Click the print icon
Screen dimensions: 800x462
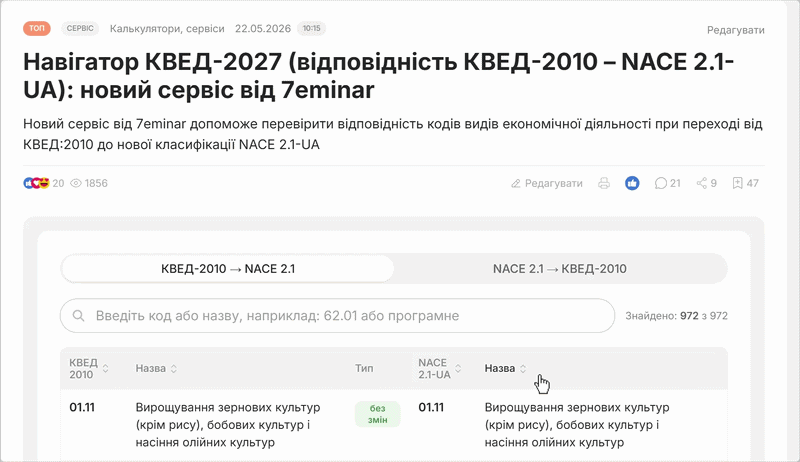604,183
